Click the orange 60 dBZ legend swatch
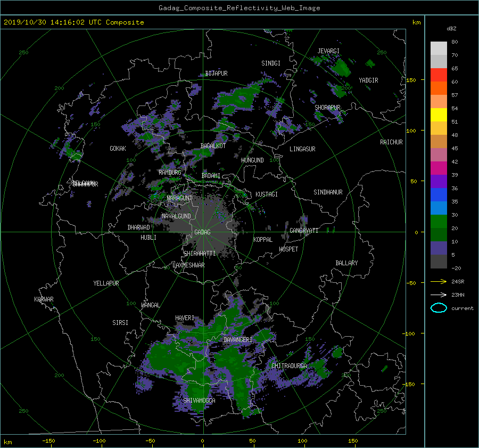Viewport: 479px width, 448px height. coord(439,88)
